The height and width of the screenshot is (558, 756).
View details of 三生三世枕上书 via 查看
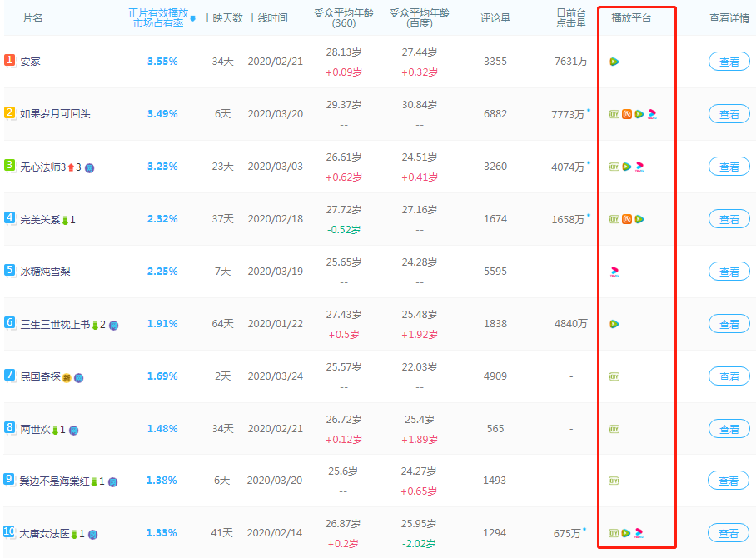[729, 324]
